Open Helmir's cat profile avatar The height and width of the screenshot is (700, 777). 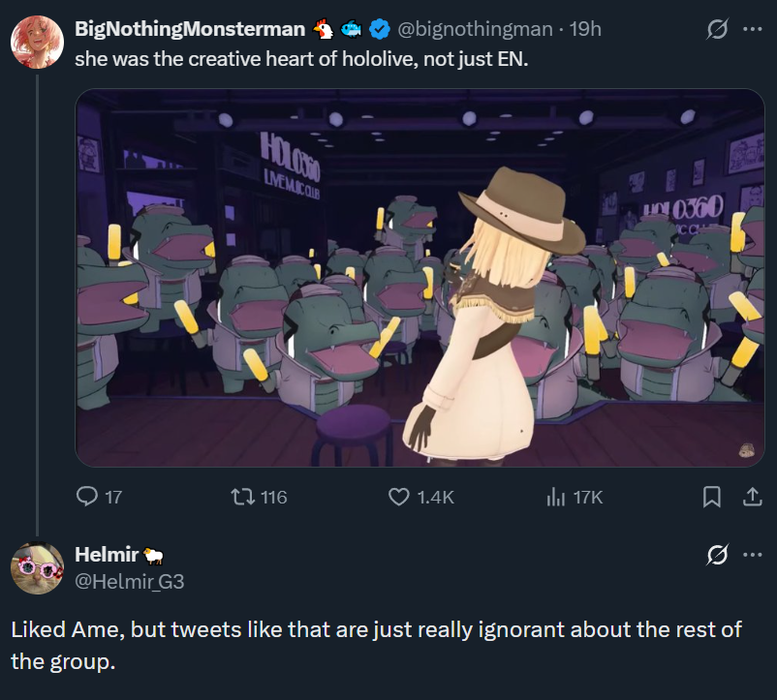37,567
